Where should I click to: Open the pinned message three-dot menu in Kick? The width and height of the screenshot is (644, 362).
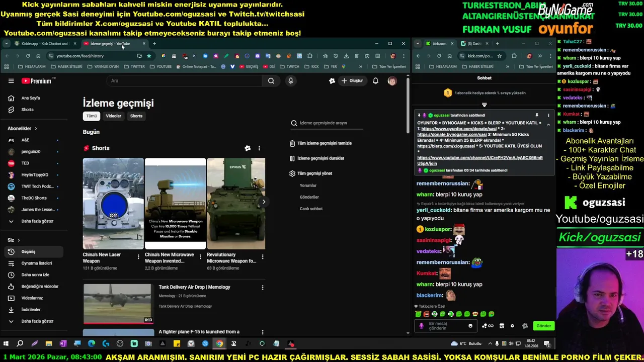click(548, 116)
